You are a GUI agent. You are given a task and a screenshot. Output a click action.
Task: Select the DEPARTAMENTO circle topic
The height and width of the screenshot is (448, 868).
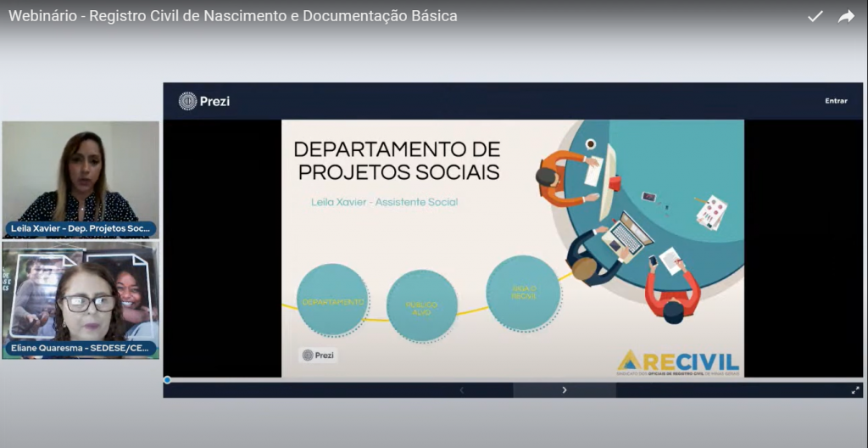[332, 300]
